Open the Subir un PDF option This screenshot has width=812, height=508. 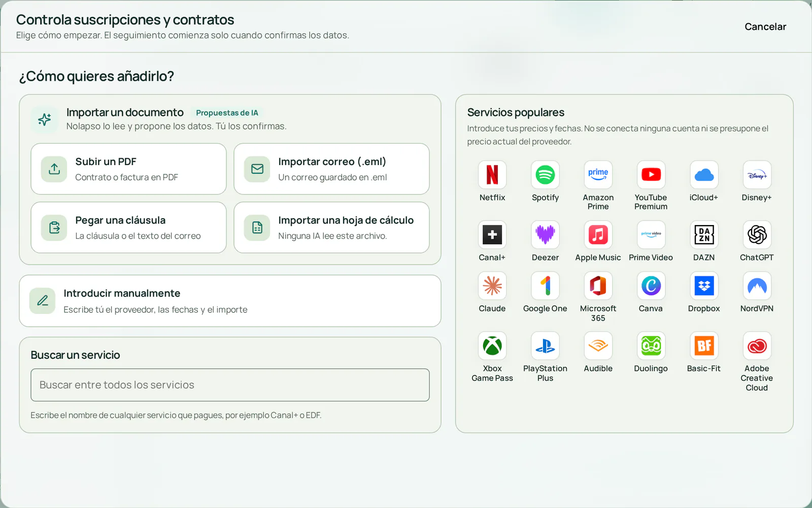click(128, 169)
